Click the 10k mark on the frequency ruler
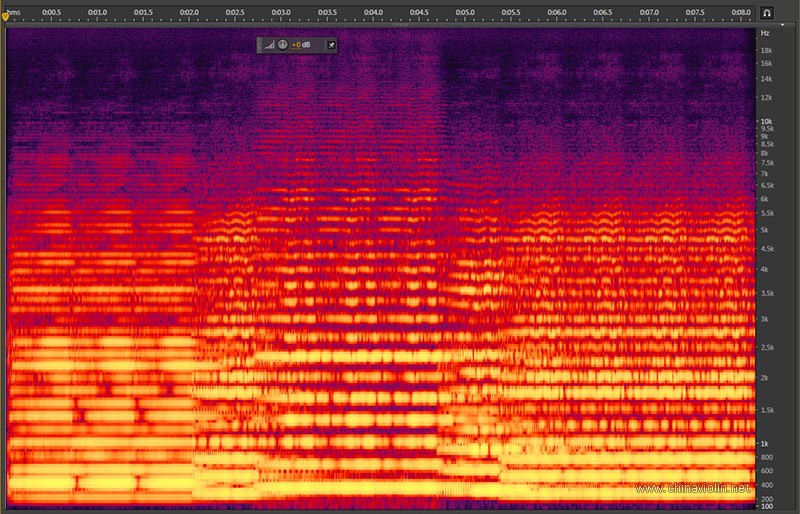The width and height of the screenshot is (800, 514). click(766, 121)
